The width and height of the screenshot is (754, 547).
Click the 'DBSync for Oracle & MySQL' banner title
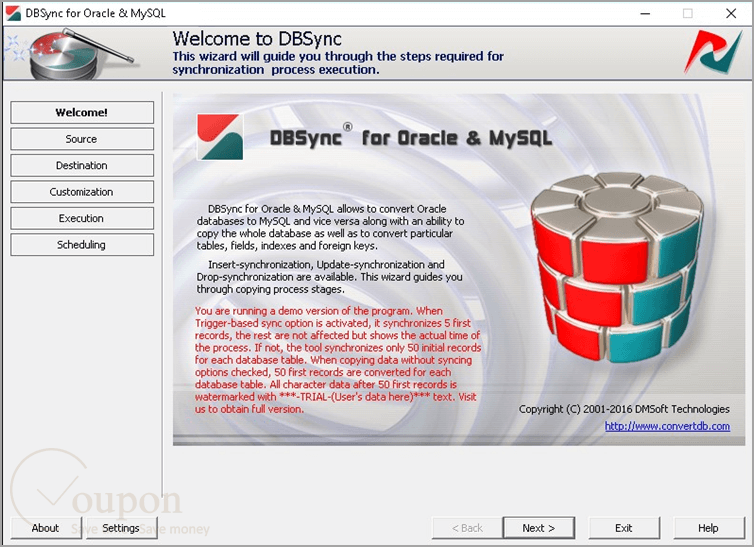coord(411,137)
